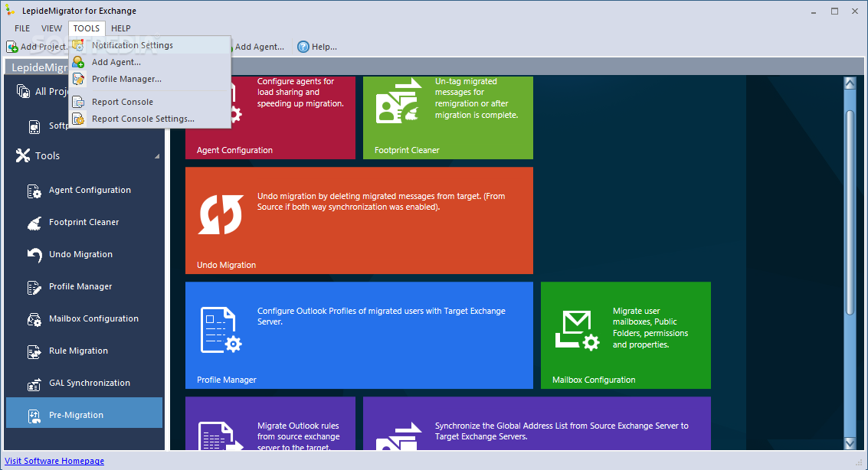Screen dimensions: 868x470
Task: Click the Mailbox Configuration sidebar icon
Action: [34, 320]
